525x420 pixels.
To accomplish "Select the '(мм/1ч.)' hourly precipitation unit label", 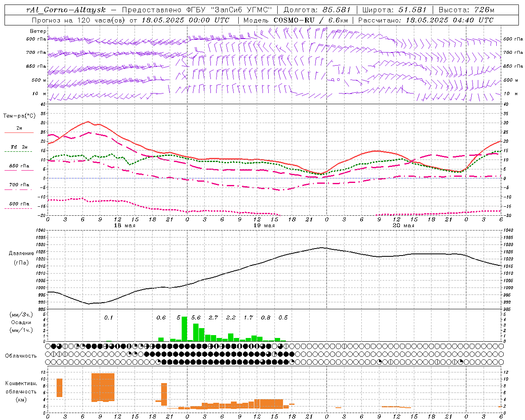I will [x=21, y=330].
